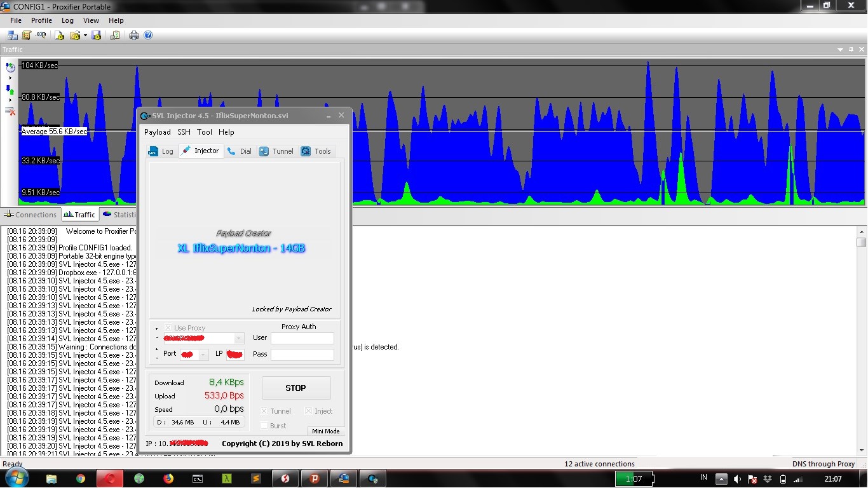This screenshot has width=868, height=488.
Task: Switch to Dial tab in SVL Injector
Action: pyautogui.click(x=240, y=151)
